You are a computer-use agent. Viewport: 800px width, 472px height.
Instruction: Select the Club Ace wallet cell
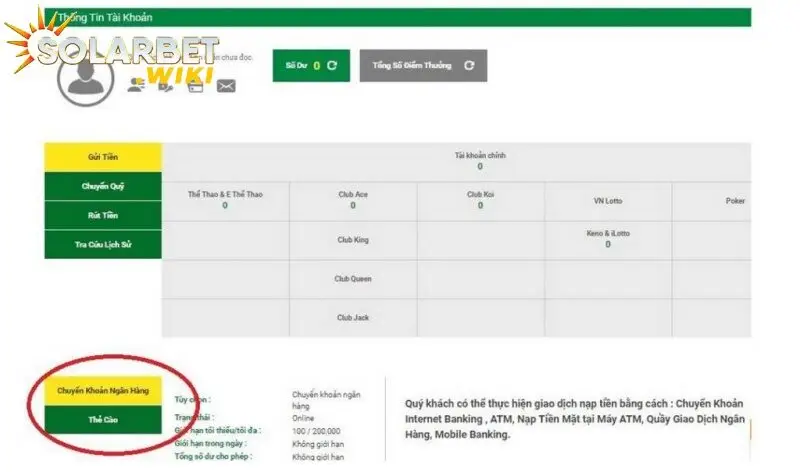click(x=353, y=201)
